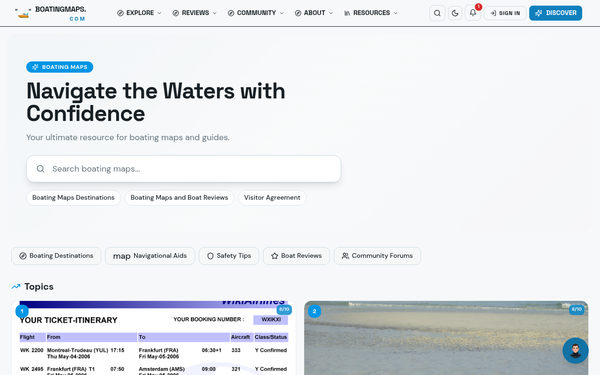Image resolution: width=600 pixels, height=375 pixels.
Task: Select the Community Forums tab
Action: click(x=377, y=256)
